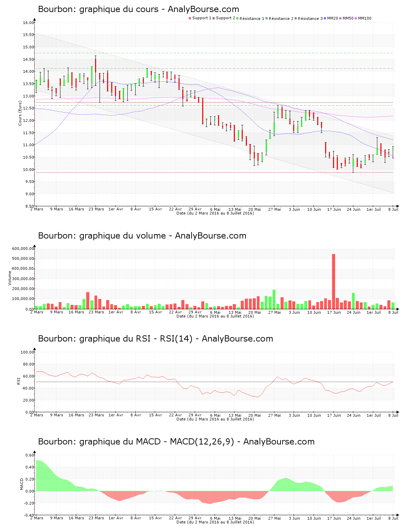Click the date range caption below the MACD chart

coord(215,522)
